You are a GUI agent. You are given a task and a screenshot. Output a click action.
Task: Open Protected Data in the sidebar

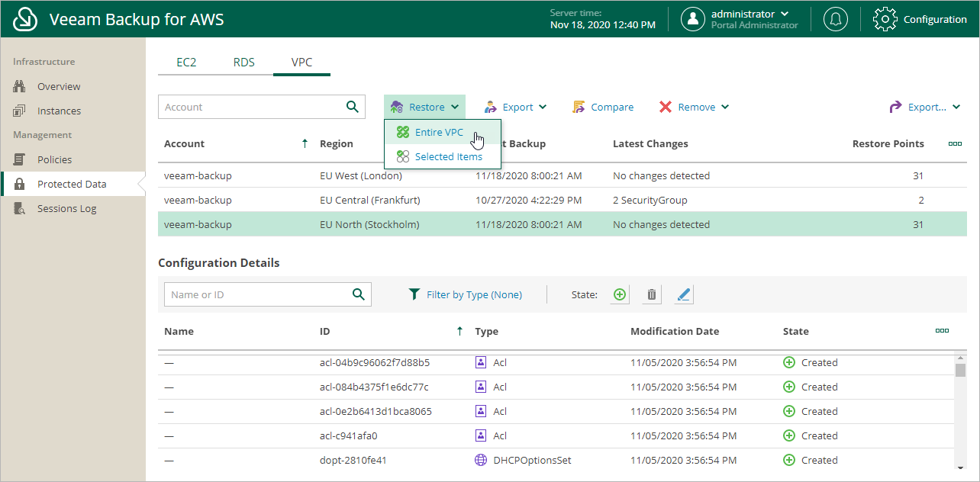[x=72, y=184]
